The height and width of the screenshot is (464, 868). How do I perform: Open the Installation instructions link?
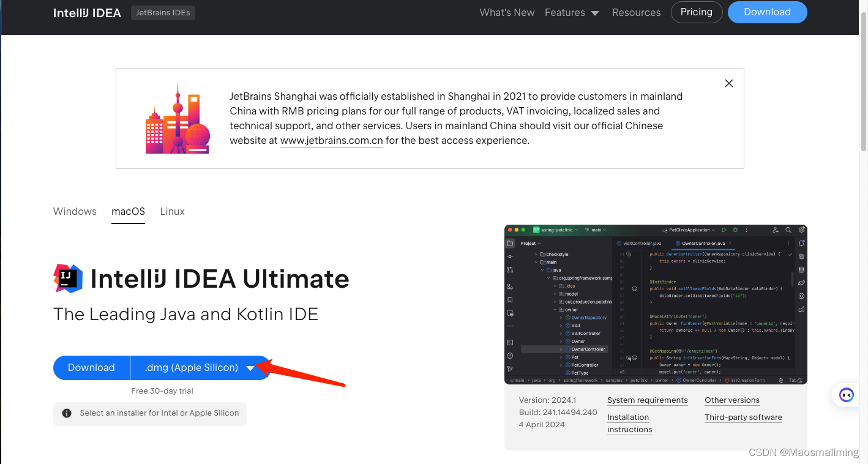point(629,424)
